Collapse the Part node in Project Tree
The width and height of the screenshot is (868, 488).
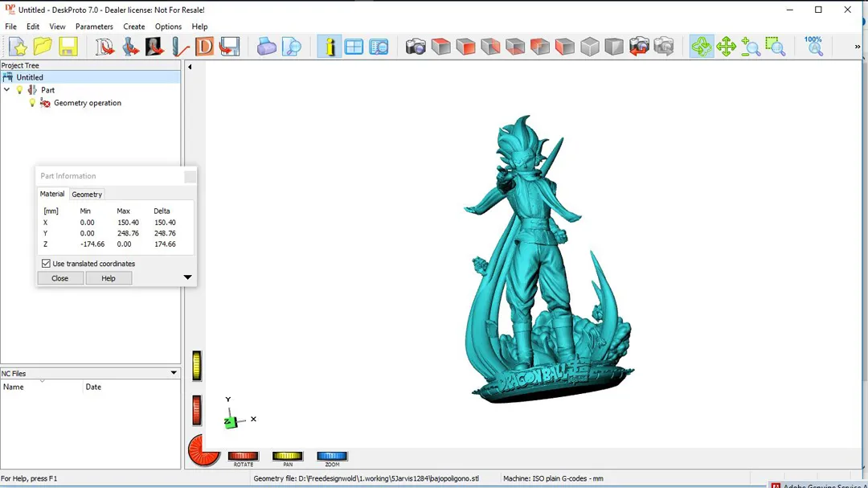coord(6,90)
